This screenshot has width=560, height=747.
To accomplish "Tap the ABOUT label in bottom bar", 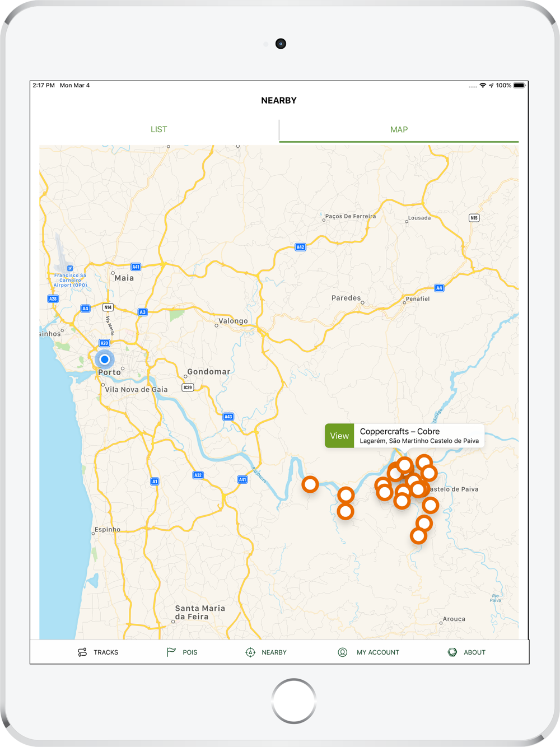I will pos(474,652).
